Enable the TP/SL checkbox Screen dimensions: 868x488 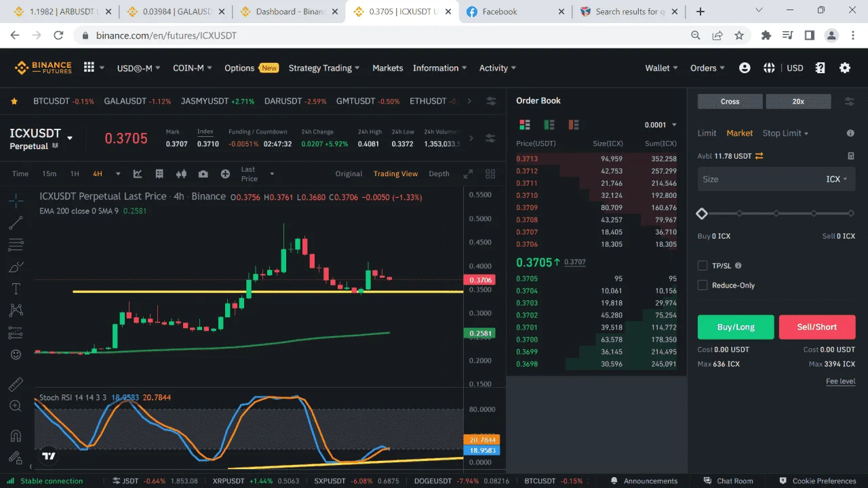[703, 266]
